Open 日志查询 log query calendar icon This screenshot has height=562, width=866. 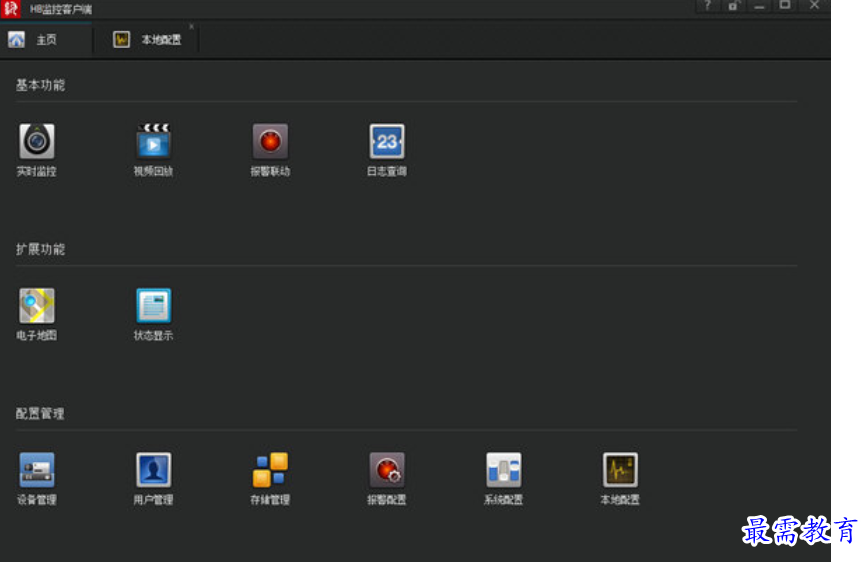coord(387,142)
